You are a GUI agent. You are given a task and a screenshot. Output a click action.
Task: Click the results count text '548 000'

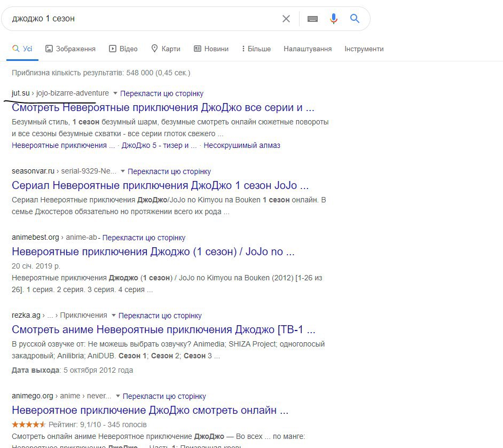pos(139,73)
